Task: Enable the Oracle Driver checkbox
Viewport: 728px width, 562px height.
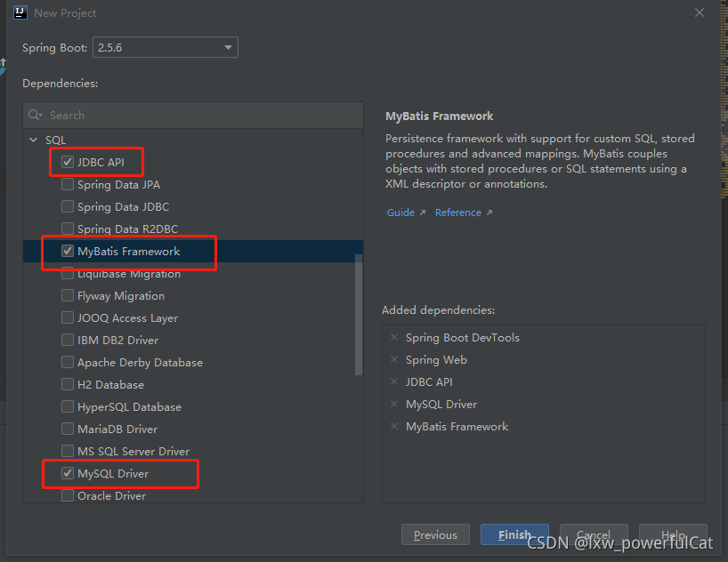Action: [68, 495]
